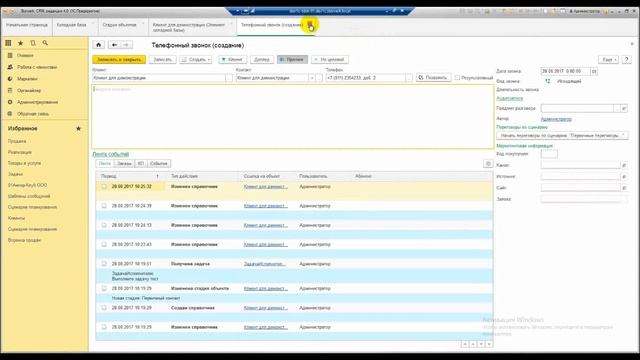Open Клиент field selection ellipsis button

(x=229, y=78)
